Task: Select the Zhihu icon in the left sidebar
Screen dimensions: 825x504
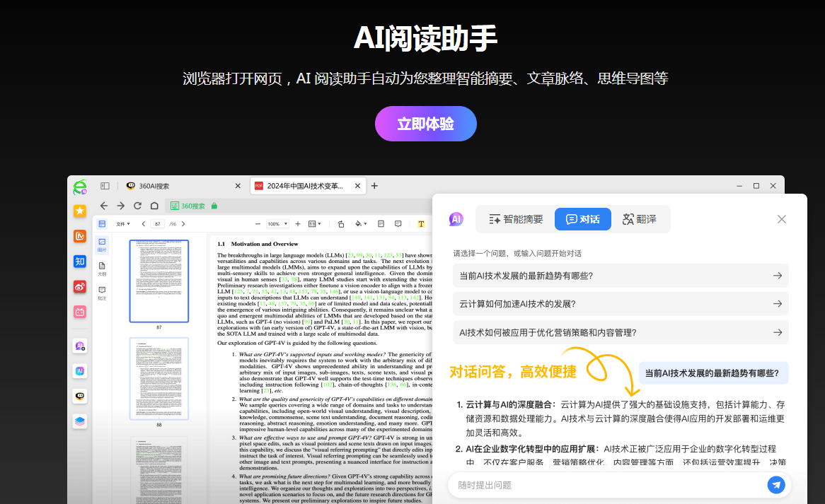Action: [x=79, y=260]
